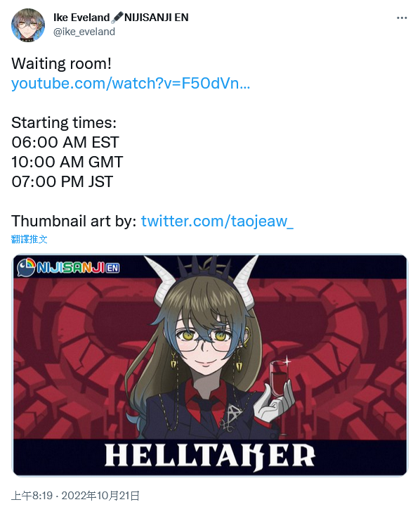Click the pen emoji beside Ike Eveland
This screenshot has height=514, width=420.
117,18
